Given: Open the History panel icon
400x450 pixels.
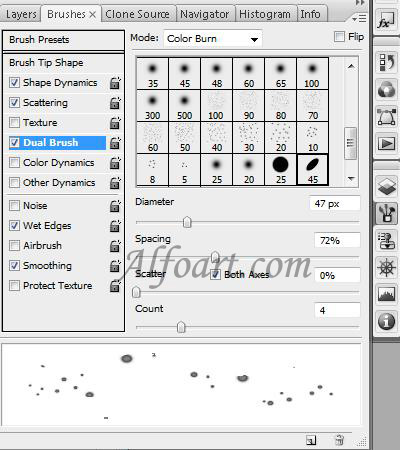Looking at the screenshot, I should point(386,62).
